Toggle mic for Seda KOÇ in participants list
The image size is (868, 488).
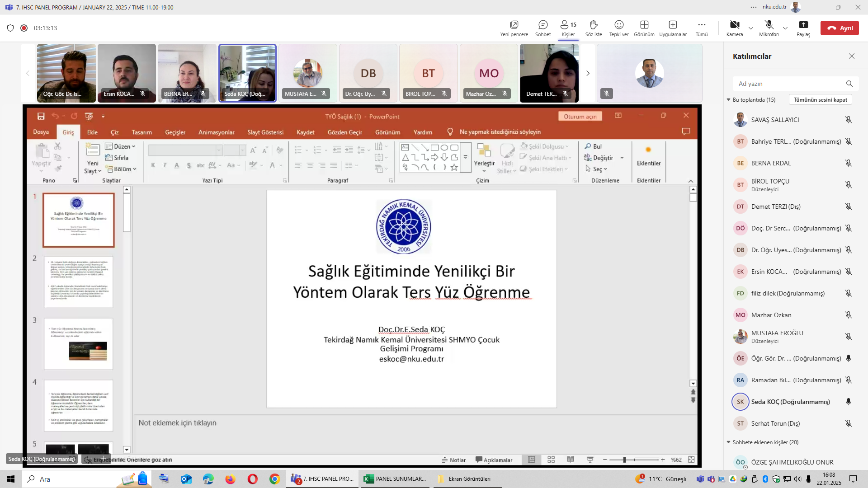tap(849, 402)
